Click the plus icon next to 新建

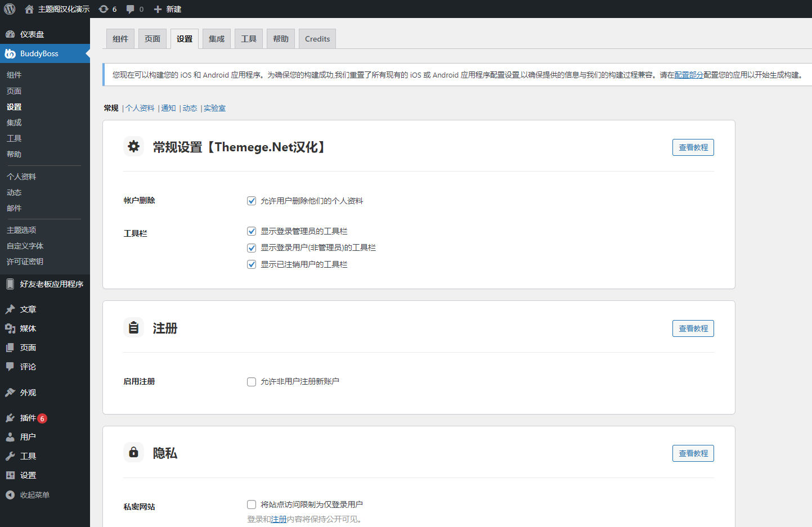tap(158, 9)
